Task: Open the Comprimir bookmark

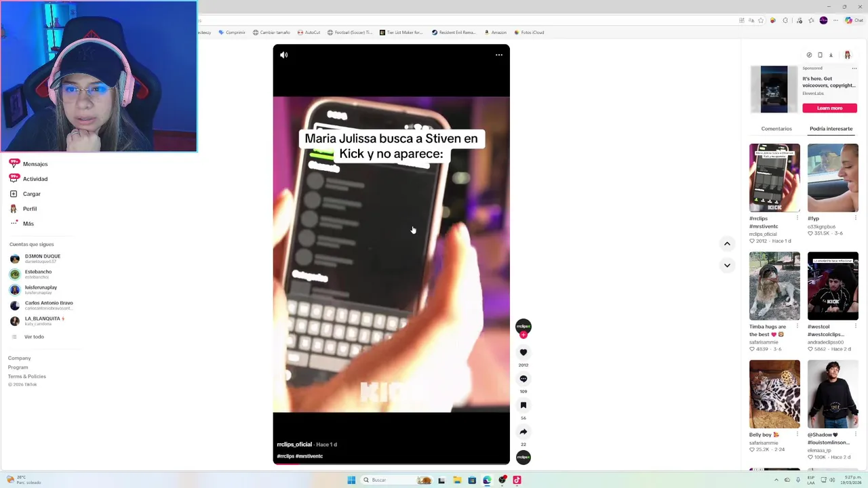Action: click(232, 33)
